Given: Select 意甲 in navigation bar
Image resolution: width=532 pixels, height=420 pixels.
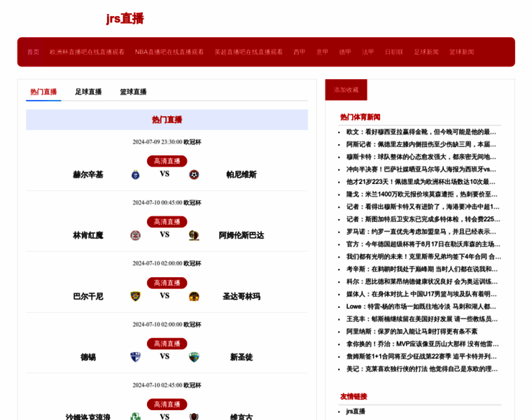Looking at the screenshot, I should [x=322, y=52].
